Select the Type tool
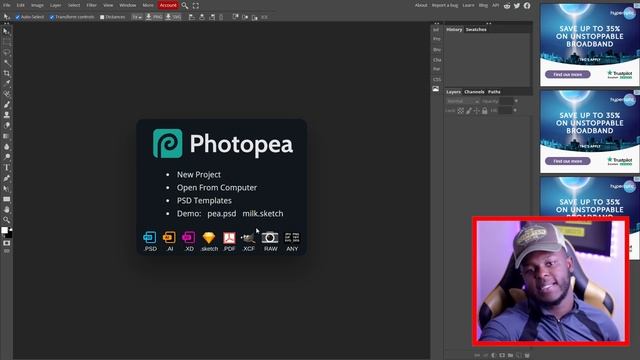 [6, 167]
